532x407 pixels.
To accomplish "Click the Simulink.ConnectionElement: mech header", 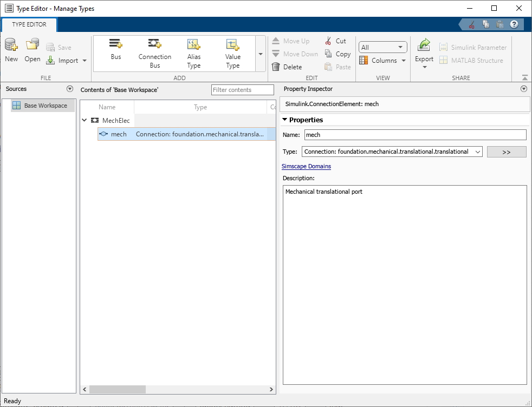I will [x=405, y=104].
